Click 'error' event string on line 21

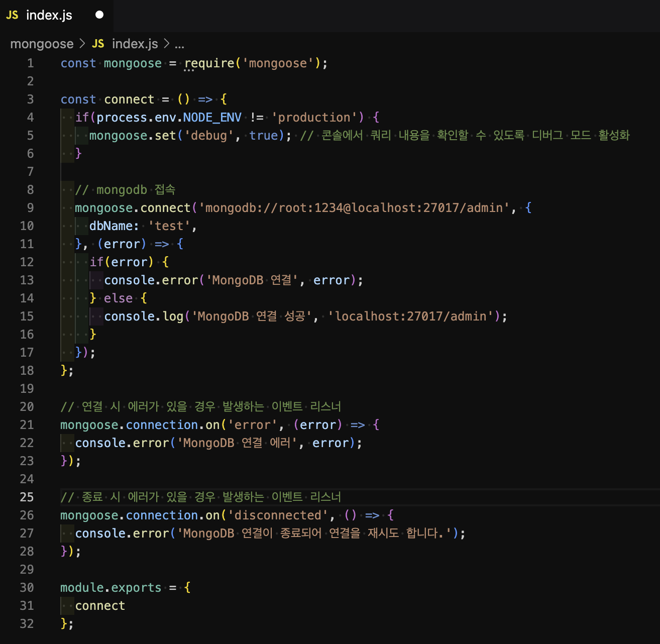(253, 425)
